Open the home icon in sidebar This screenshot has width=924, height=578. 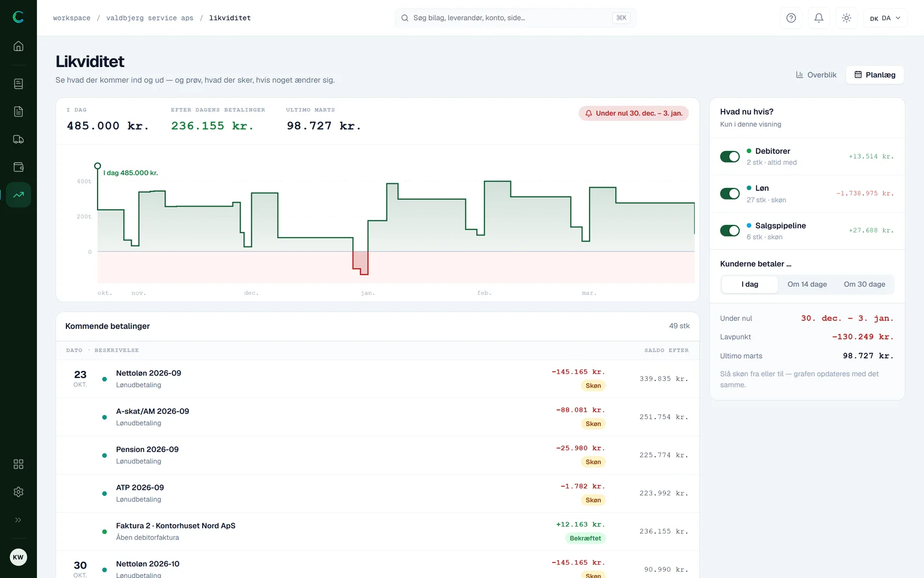[18, 46]
